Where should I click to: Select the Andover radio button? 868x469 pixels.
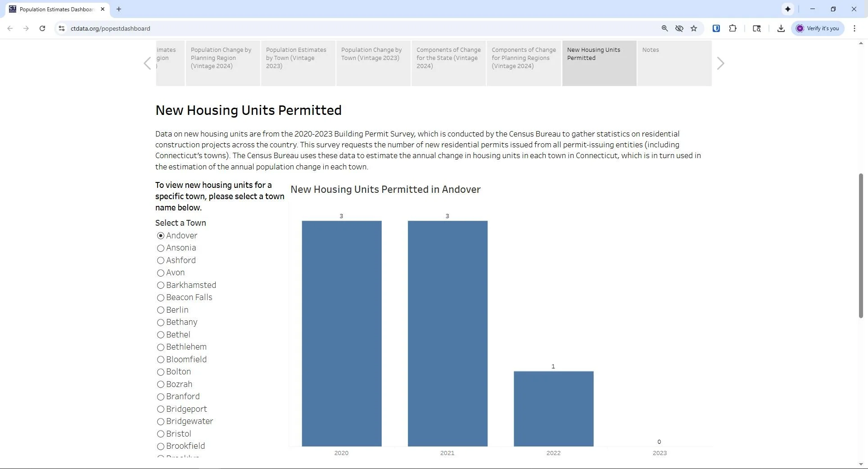coord(160,236)
